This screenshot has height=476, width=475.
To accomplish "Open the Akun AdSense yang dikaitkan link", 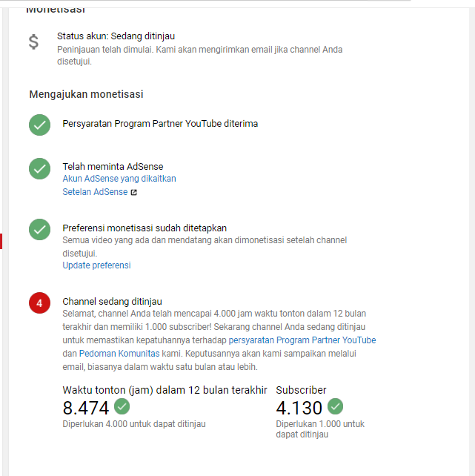I will click(119, 179).
